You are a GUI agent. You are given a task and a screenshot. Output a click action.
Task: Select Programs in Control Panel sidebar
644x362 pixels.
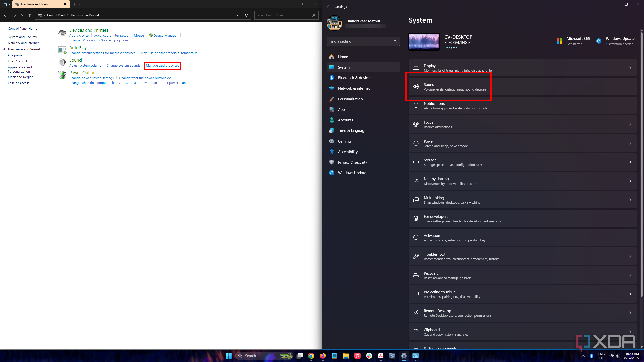[x=15, y=55]
